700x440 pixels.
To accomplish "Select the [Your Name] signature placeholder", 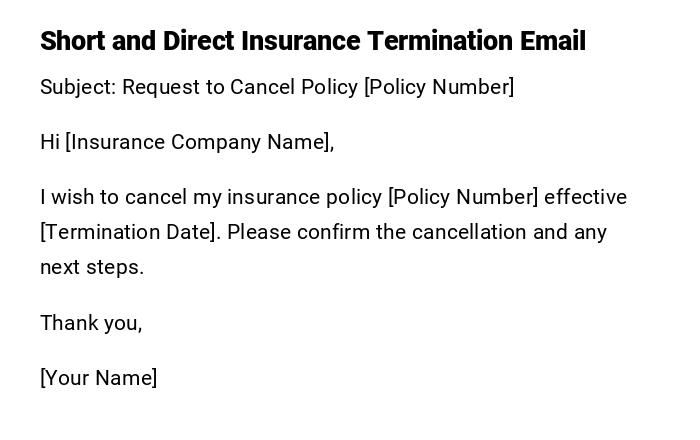I will tap(98, 378).
